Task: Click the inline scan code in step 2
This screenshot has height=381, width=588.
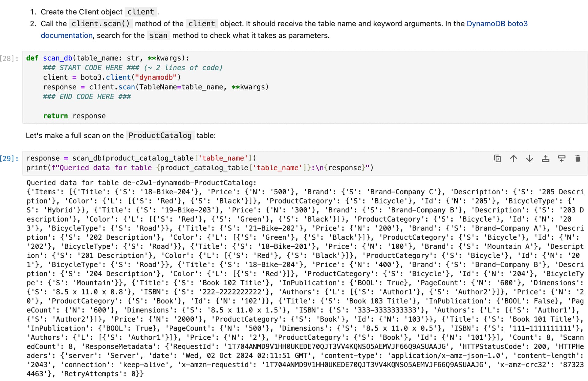Action: (x=158, y=35)
